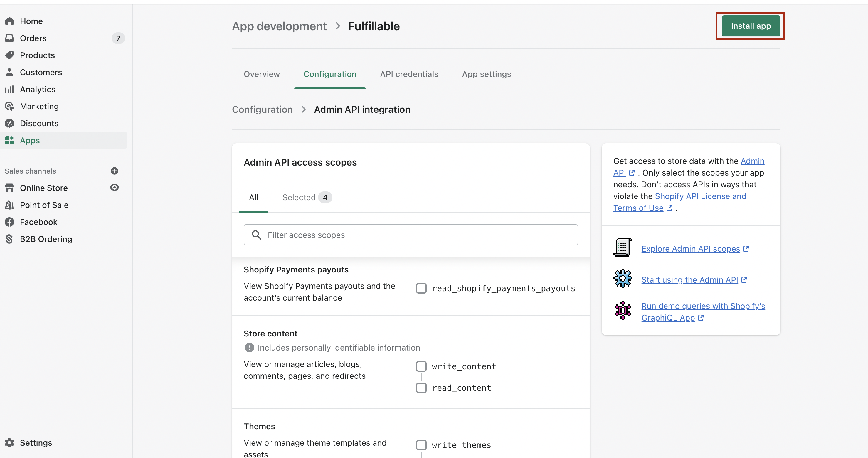Open Run demo queries GraphiQL App link
868x458 pixels.
coord(703,312)
